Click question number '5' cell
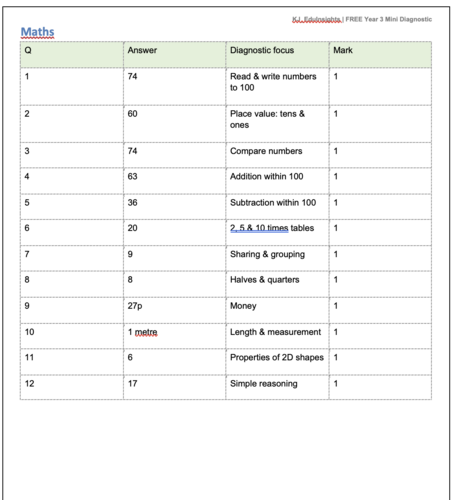Viewport: 462px width, 500px height. coord(72,207)
